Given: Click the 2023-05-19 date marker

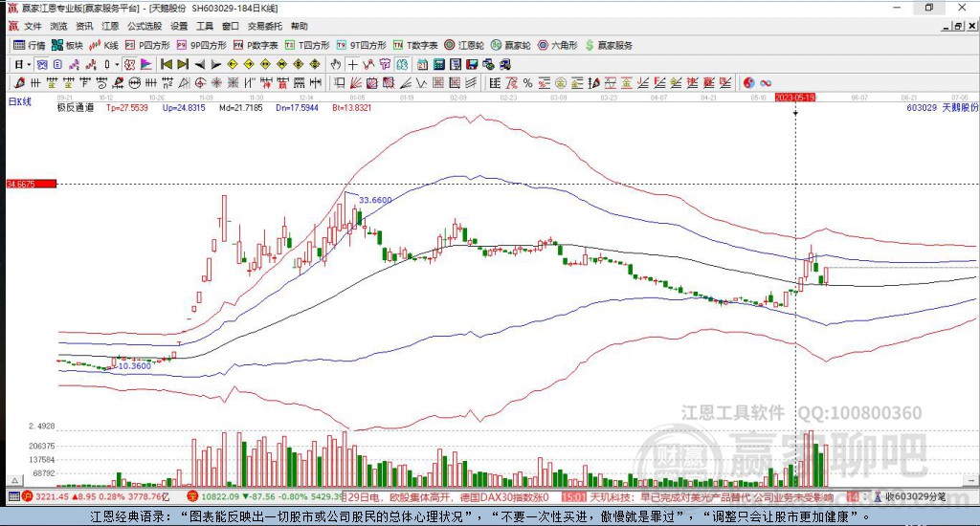Looking at the screenshot, I should [795, 98].
